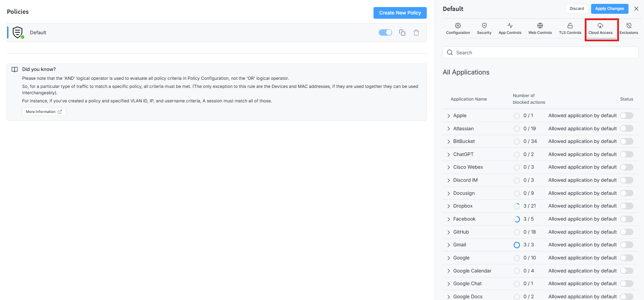644x300 pixels.
Task: Duplicate the Default policy with copy icon
Action: 402,32
